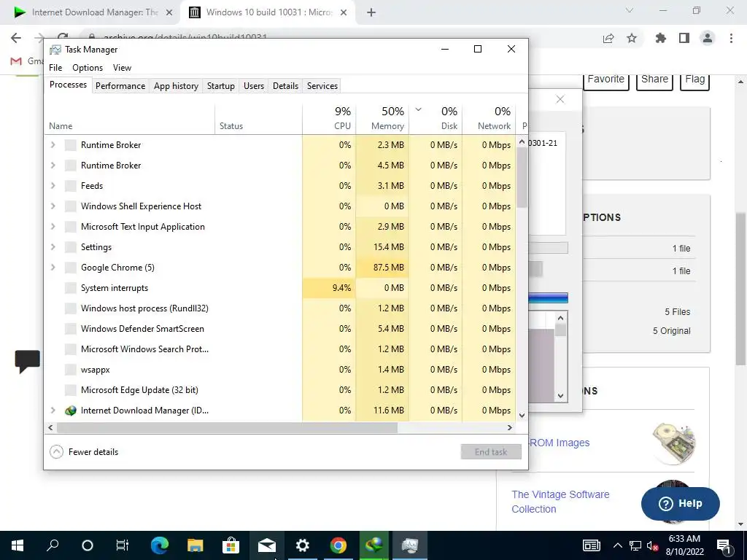Viewport: 747px width, 560px height.
Task: Click the Internet Download Manager process icon
Action: 71,411
